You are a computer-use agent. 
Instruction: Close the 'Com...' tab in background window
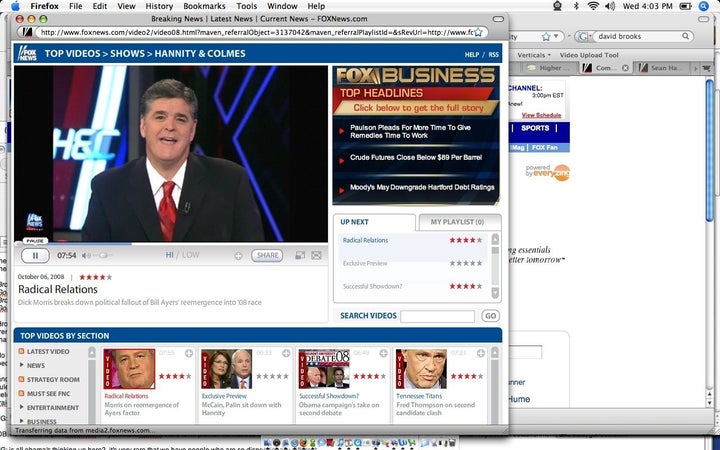(x=625, y=68)
